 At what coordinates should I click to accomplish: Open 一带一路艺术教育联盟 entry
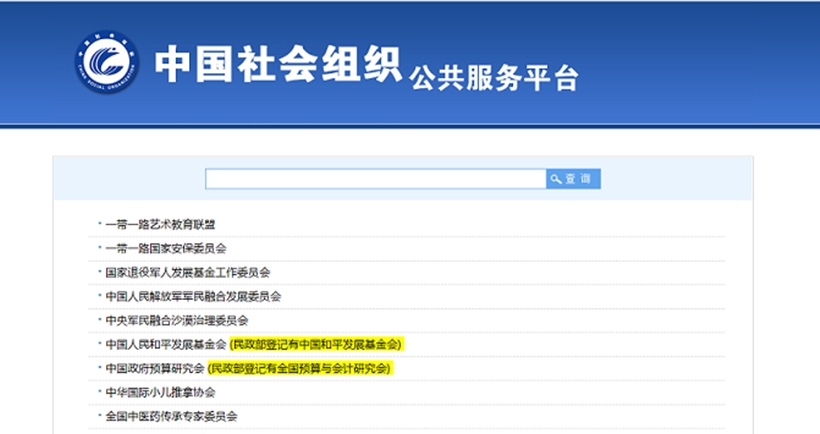click(160, 224)
